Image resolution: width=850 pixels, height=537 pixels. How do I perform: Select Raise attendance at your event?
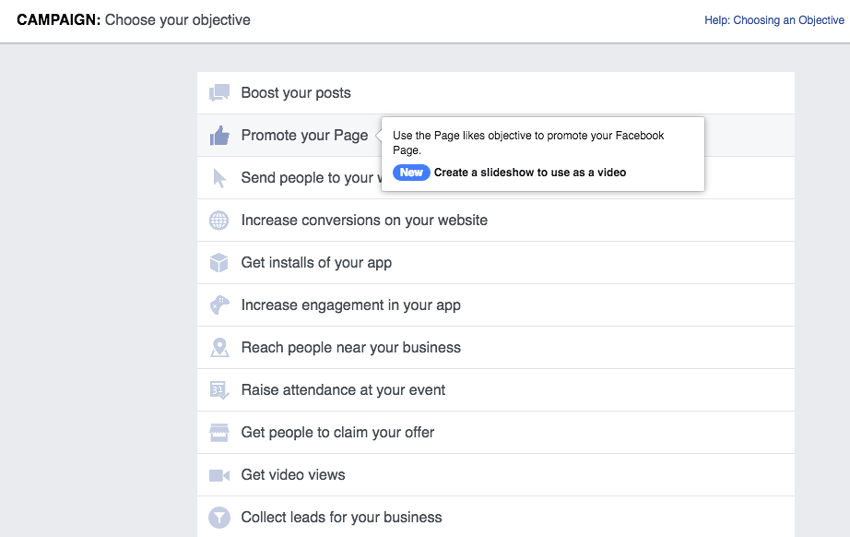point(496,390)
